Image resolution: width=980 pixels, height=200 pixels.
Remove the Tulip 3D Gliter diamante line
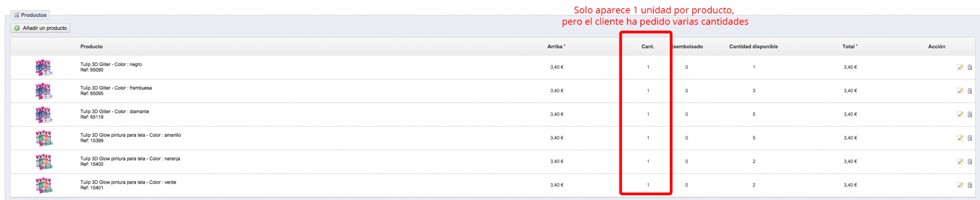(x=970, y=115)
